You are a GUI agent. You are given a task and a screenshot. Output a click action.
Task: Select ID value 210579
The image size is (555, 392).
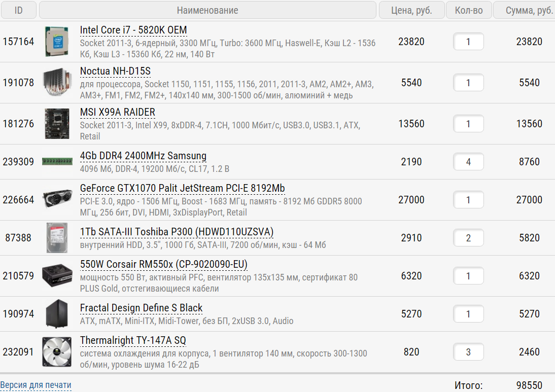(x=18, y=276)
